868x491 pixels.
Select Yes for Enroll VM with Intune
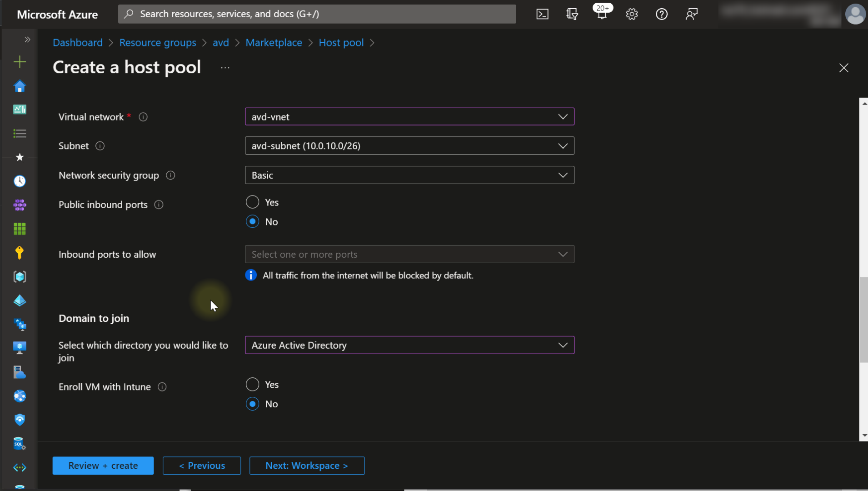[x=252, y=385]
